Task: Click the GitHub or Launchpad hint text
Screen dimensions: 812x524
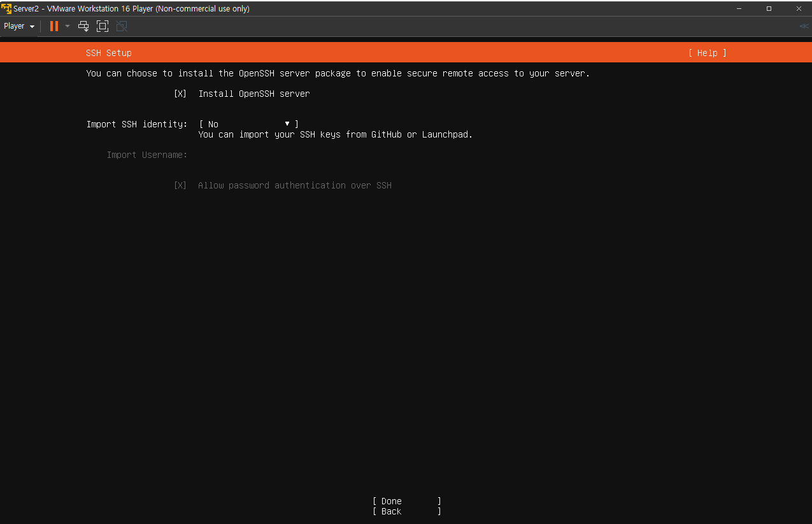Action: [336, 134]
